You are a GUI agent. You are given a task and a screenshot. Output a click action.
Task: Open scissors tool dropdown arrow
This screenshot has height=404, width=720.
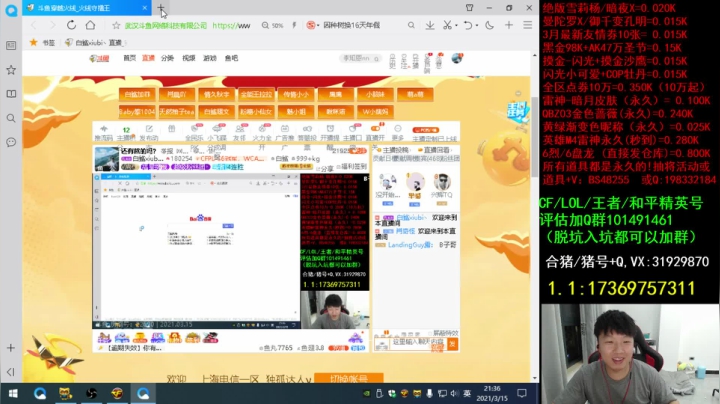pos(456,25)
